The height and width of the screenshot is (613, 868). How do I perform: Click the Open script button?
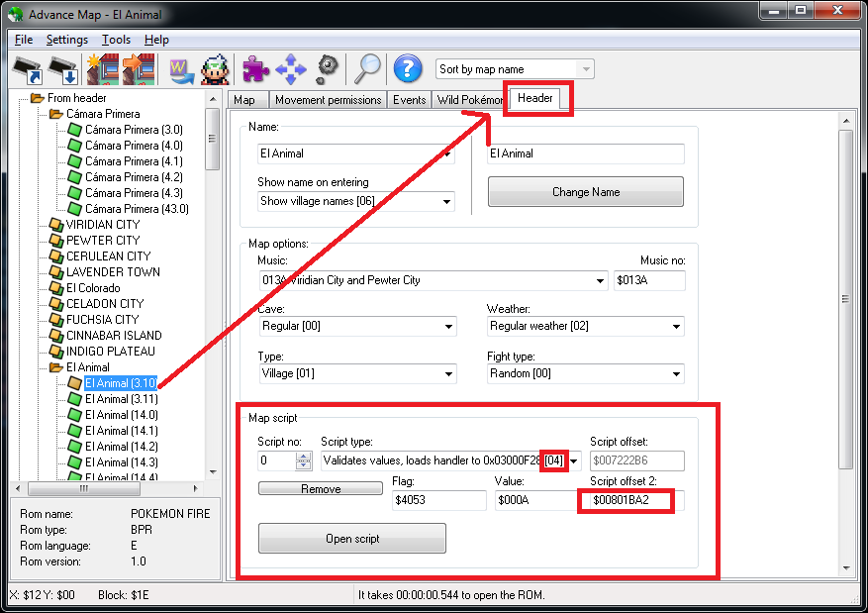click(351, 539)
